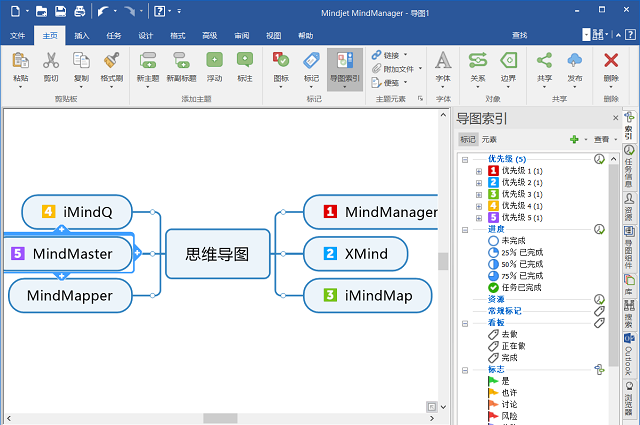The width and height of the screenshot is (640, 425).
Task: Click the green plus add marker button
Action: coord(574,140)
